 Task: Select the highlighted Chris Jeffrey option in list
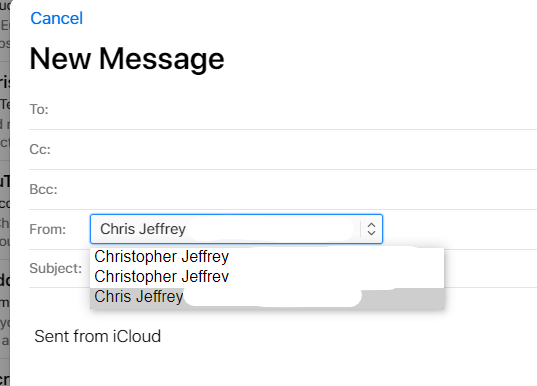click(267, 297)
